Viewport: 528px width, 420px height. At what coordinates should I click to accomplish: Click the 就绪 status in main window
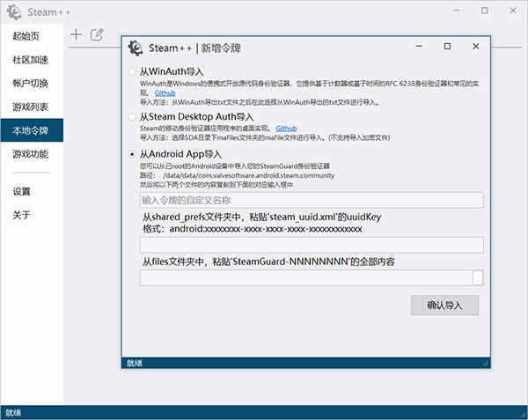(13, 413)
